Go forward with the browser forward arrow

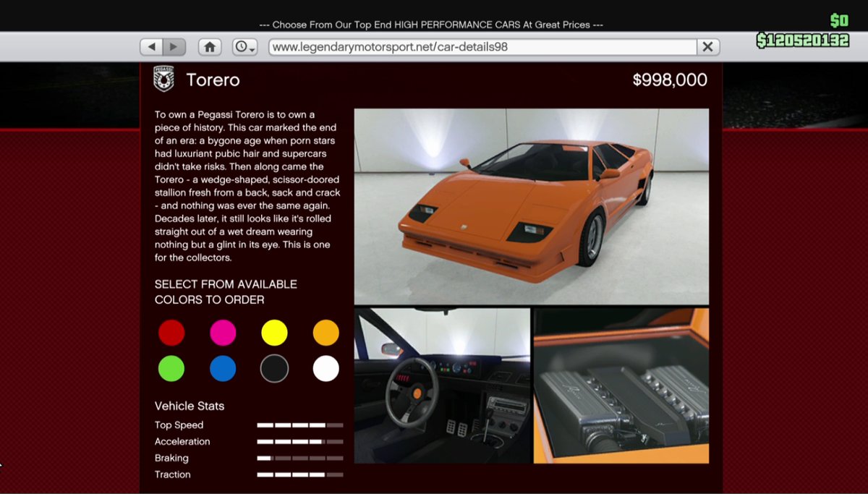pyautogui.click(x=174, y=47)
